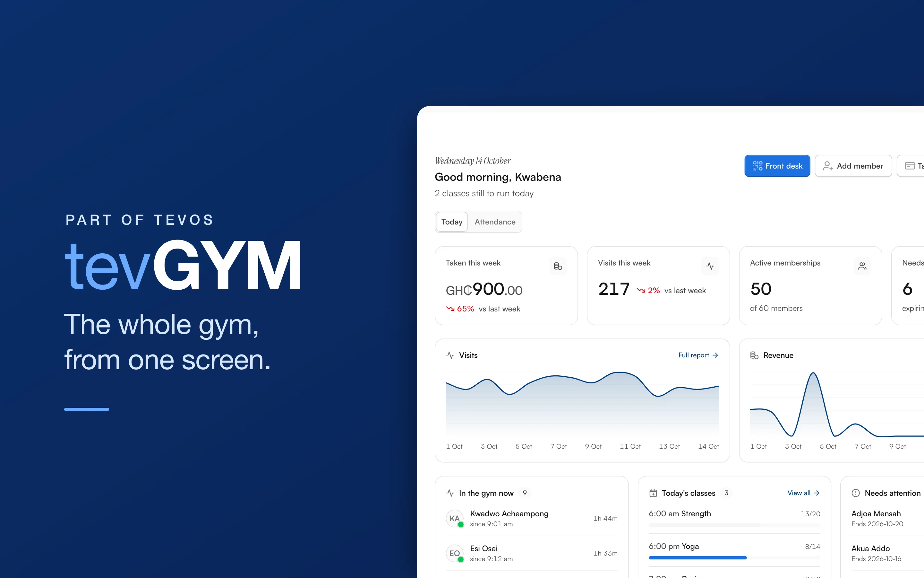Click the 217 visits value
The height and width of the screenshot is (578, 924).
click(613, 289)
